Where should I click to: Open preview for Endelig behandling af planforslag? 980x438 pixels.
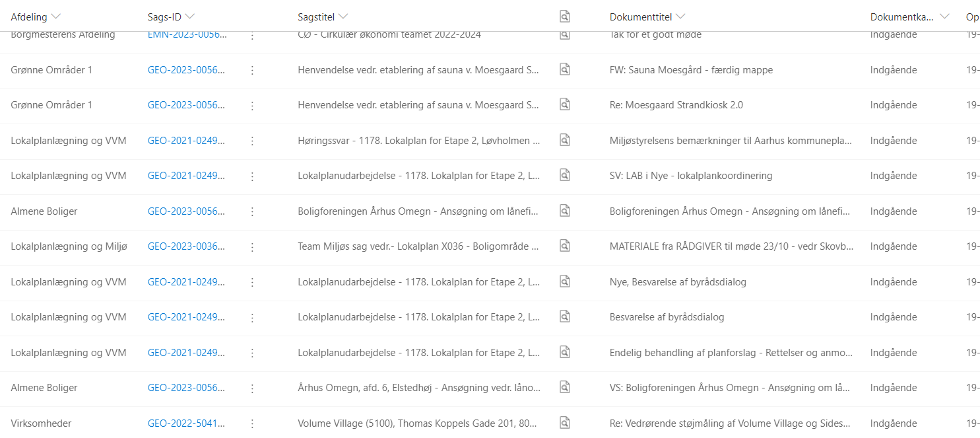(565, 351)
